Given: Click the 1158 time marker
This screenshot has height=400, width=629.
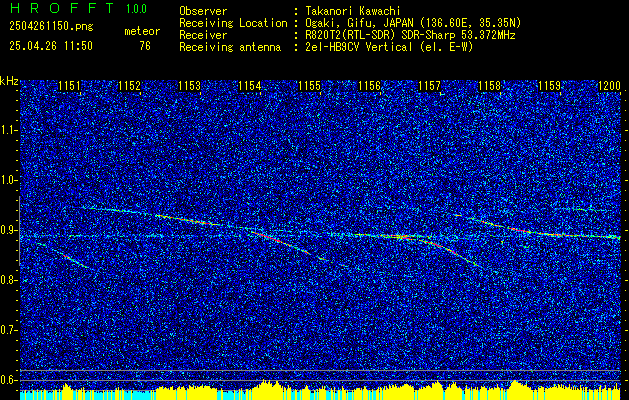Looking at the screenshot, I should click(489, 86).
